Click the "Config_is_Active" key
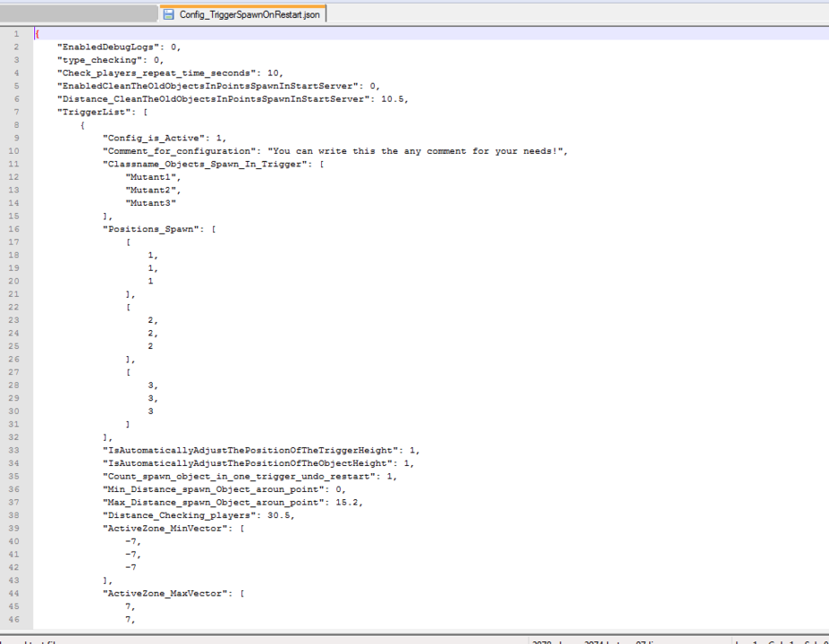This screenshot has width=829, height=644. 154,138
